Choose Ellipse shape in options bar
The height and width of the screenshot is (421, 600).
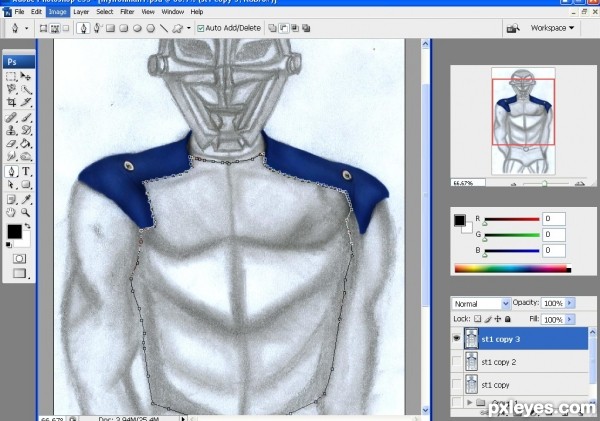click(x=137, y=28)
